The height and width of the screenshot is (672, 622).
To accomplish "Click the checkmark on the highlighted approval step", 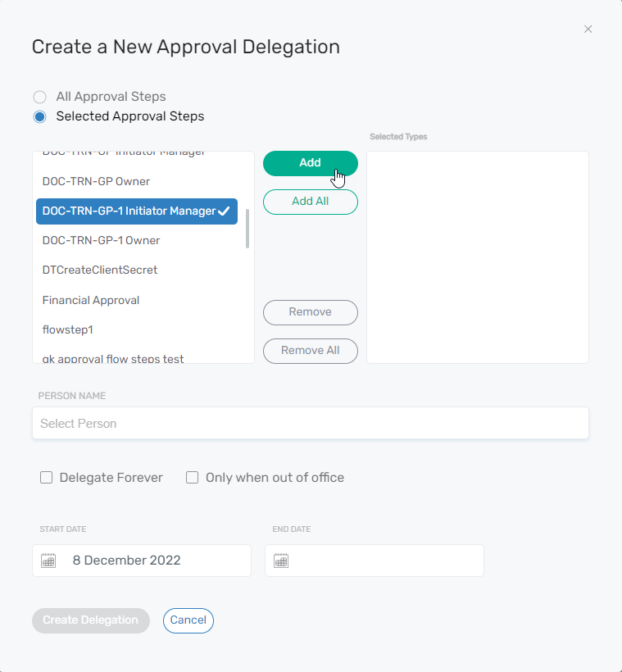I will click(225, 211).
